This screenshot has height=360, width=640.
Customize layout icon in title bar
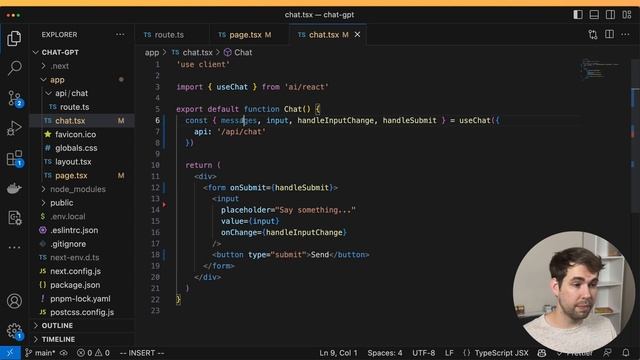click(x=627, y=15)
